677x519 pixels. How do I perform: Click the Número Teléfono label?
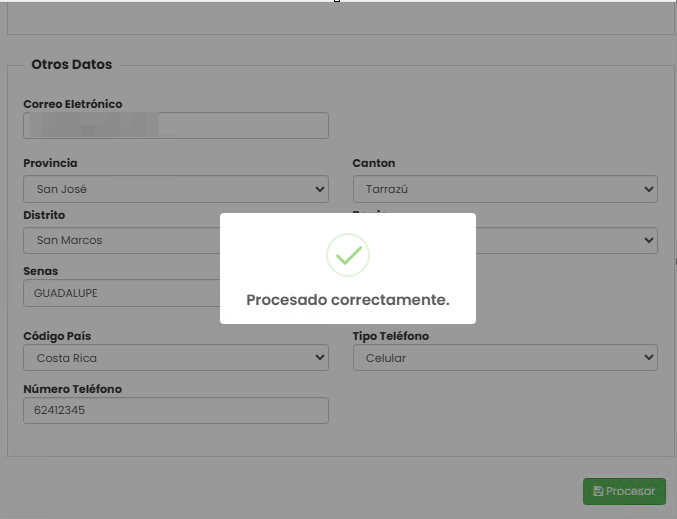[72, 389]
